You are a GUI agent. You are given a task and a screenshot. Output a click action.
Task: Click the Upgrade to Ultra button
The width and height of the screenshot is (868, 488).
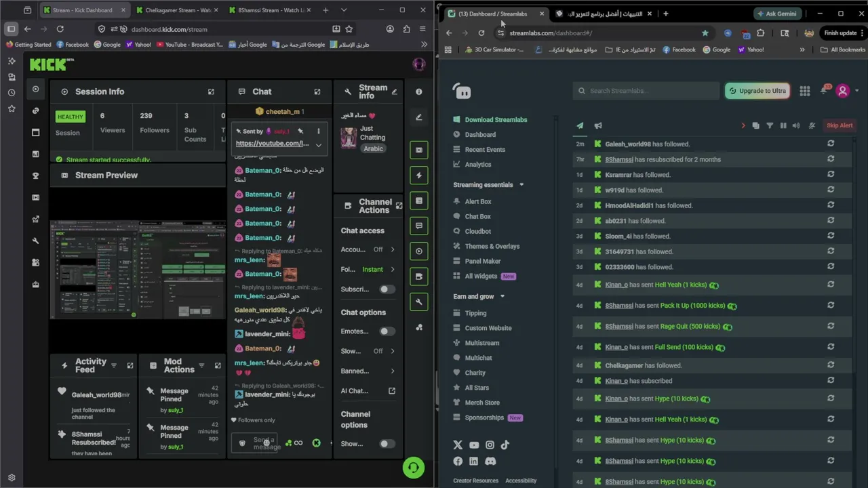pyautogui.click(x=757, y=91)
